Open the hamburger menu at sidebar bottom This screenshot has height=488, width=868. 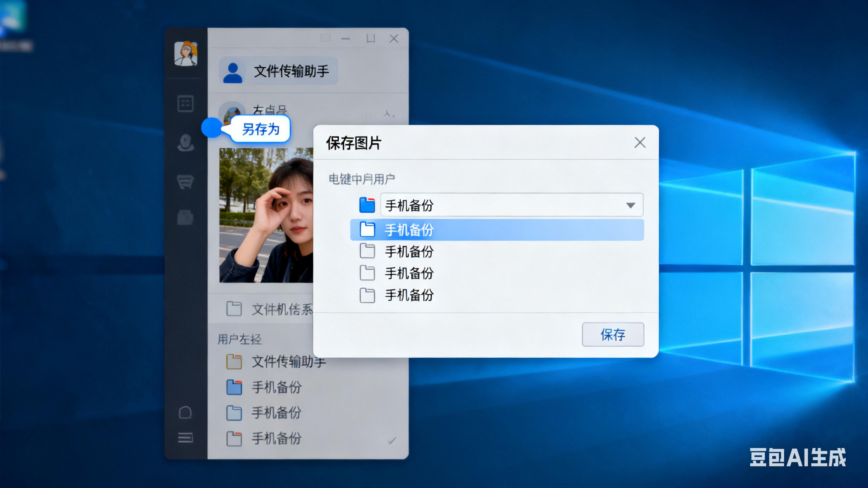point(185,438)
